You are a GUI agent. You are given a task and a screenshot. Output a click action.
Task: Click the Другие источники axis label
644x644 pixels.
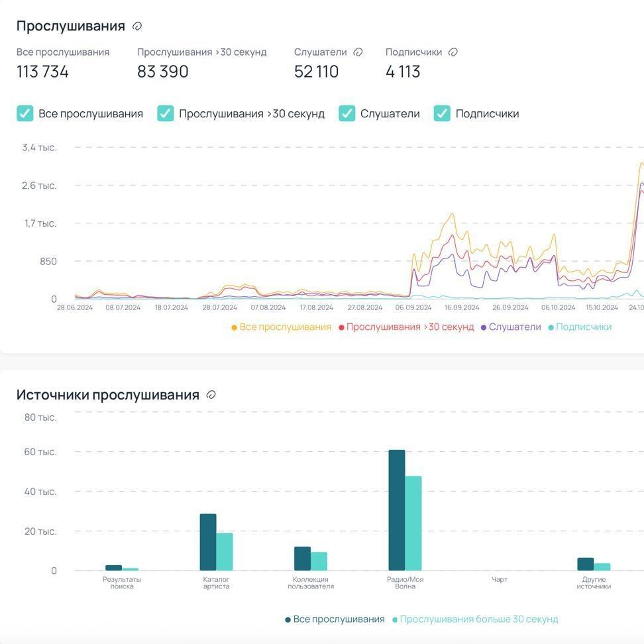click(x=594, y=583)
